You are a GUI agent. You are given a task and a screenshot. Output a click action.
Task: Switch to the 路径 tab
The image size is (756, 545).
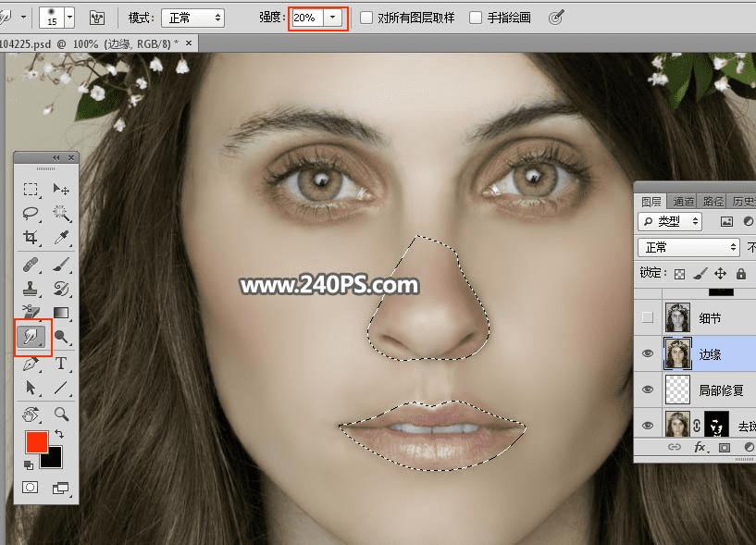[x=713, y=201]
